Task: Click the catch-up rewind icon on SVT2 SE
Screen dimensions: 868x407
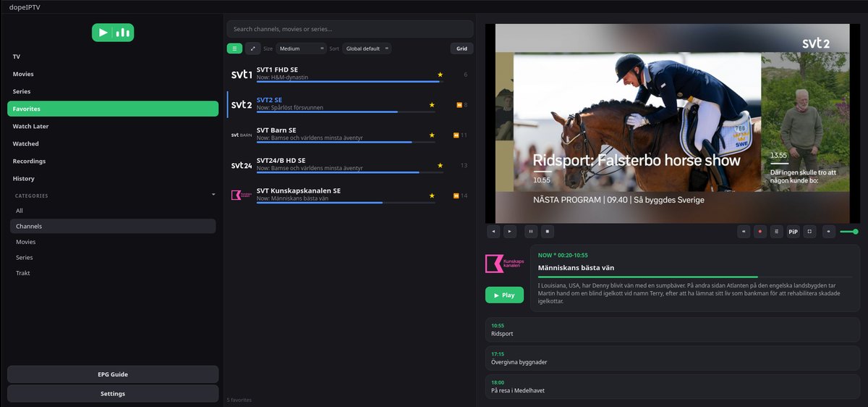Action: [x=459, y=105]
